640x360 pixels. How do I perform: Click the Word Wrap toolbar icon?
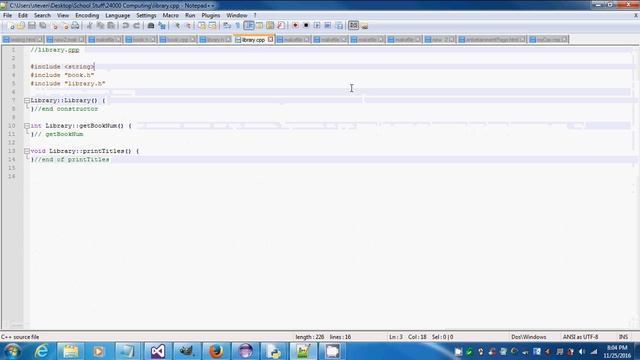click(x=227, y=26)
